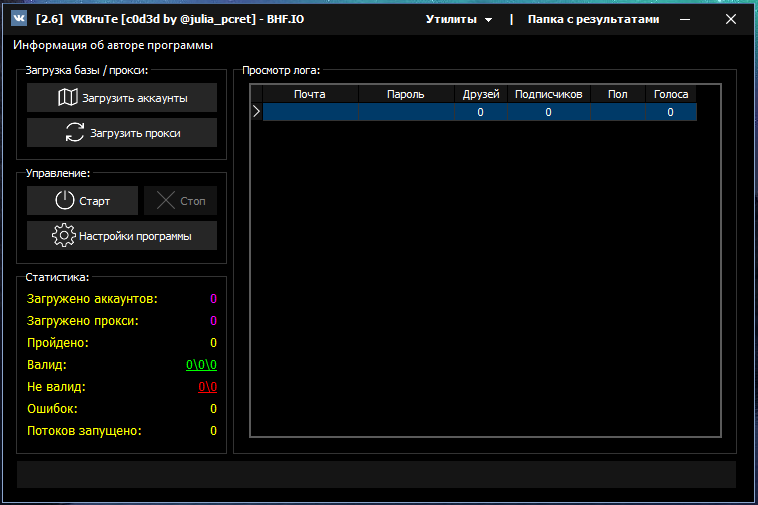Click the Потоков запущено label

[84, 431]
